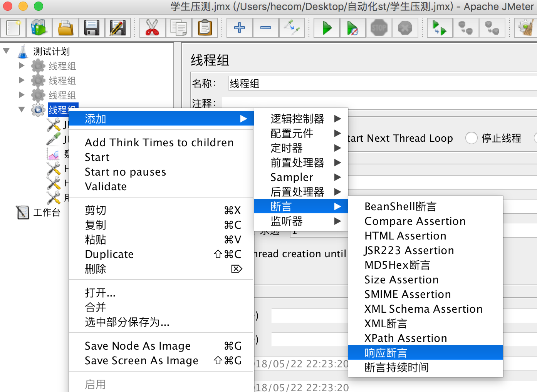Add a Compare Assertion

pos(426,221)
